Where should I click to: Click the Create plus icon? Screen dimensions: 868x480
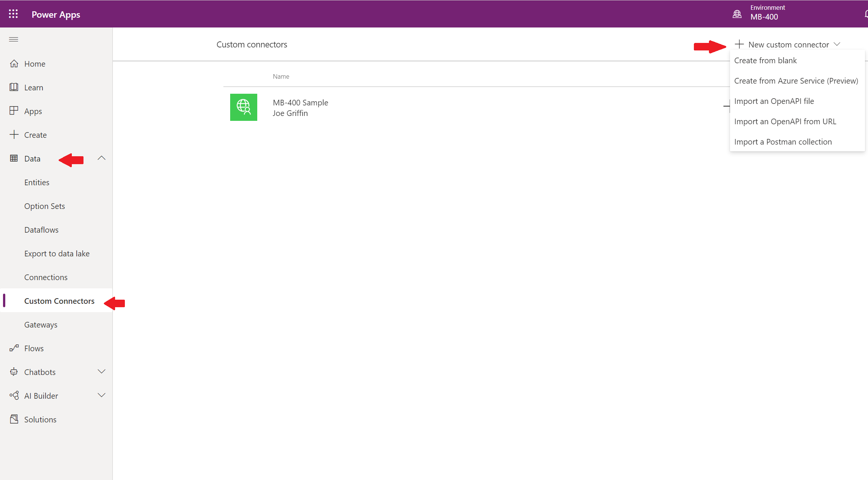point(14,135)
